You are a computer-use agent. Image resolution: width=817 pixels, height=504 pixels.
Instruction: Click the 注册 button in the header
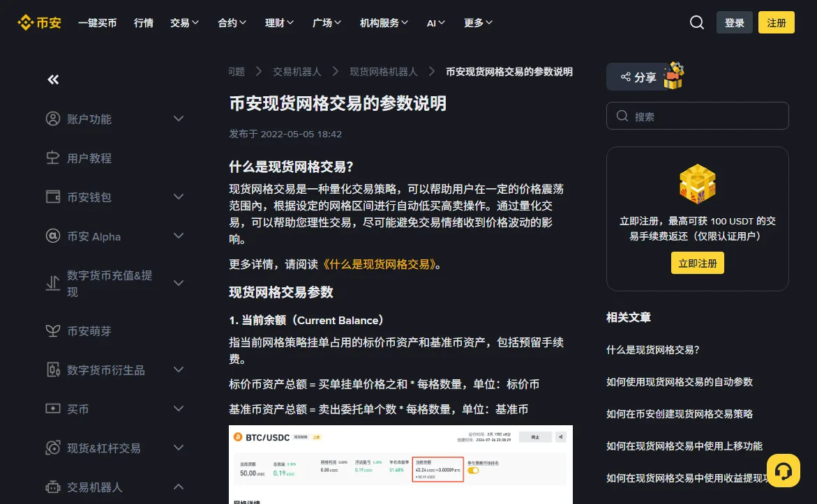(776, 22)
